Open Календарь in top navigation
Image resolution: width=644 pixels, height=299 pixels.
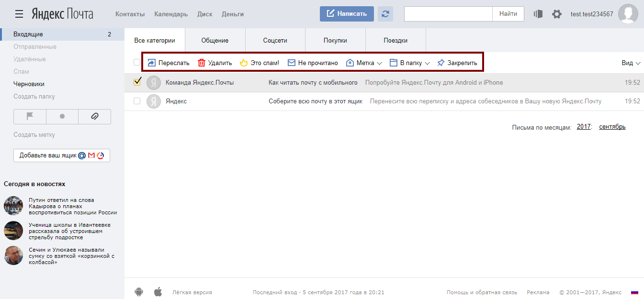click(171, 14)
